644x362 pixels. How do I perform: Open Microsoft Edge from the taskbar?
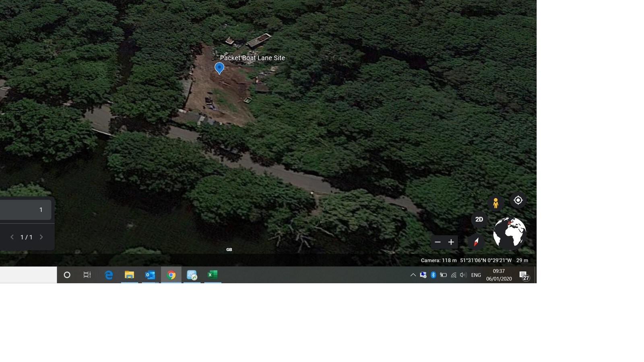click(109, 275)
